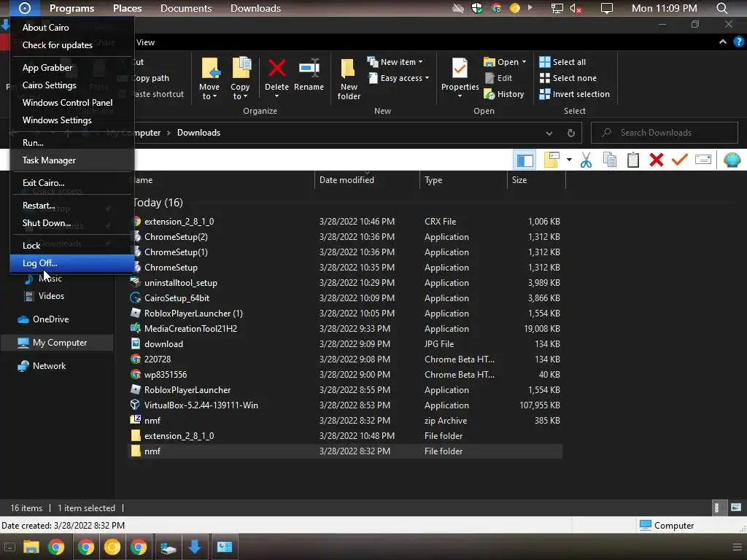The width and height of the screenshot is (747, 560).
Task: Select OneDrive in the navigation pane
Action: (50, 319)
